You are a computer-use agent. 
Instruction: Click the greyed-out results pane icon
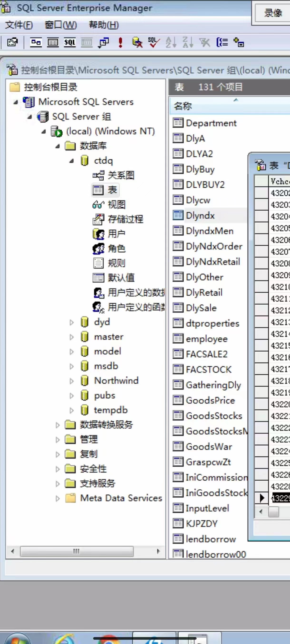click(x=87, y=43)
